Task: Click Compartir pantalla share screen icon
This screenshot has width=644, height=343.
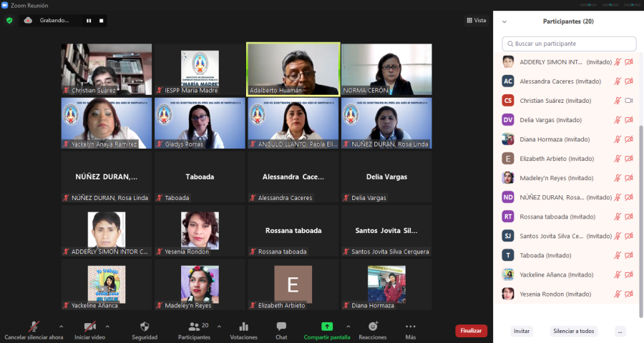Action: (x=327, y=327)
